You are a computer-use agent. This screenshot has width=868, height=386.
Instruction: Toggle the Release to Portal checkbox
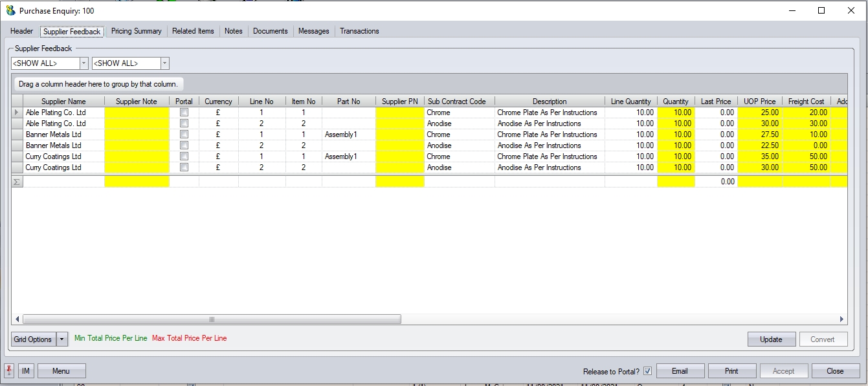[647, 371]
